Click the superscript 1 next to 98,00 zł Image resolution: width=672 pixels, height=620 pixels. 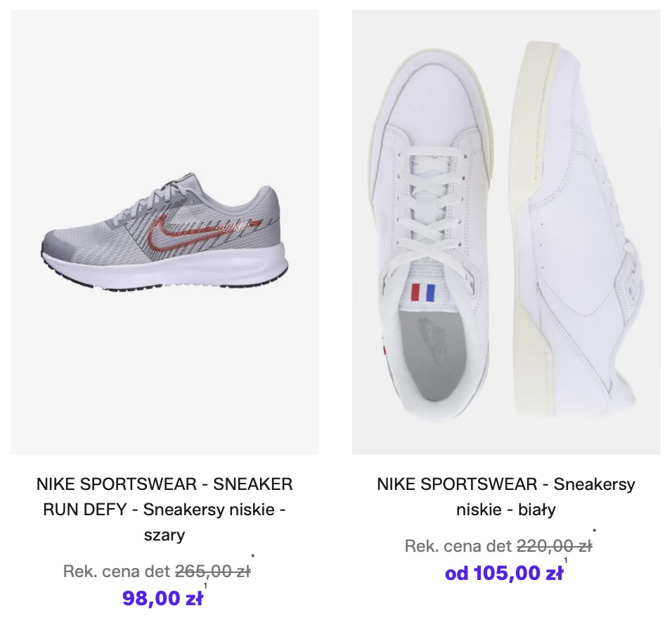tap(205, 586)
